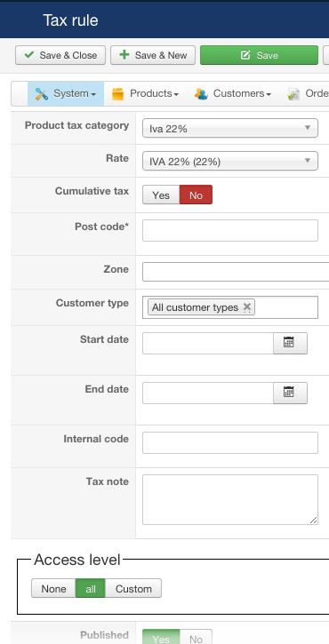The image size is (329, 644).
Task: Set Cumulative tax to Yes
Action: 161,195
